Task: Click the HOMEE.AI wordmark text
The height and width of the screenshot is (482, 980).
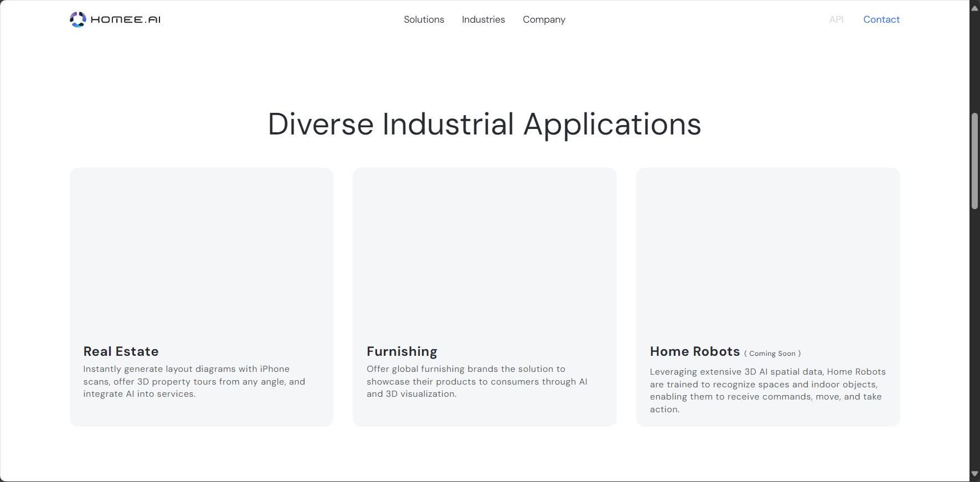Action: coord(126,20)
